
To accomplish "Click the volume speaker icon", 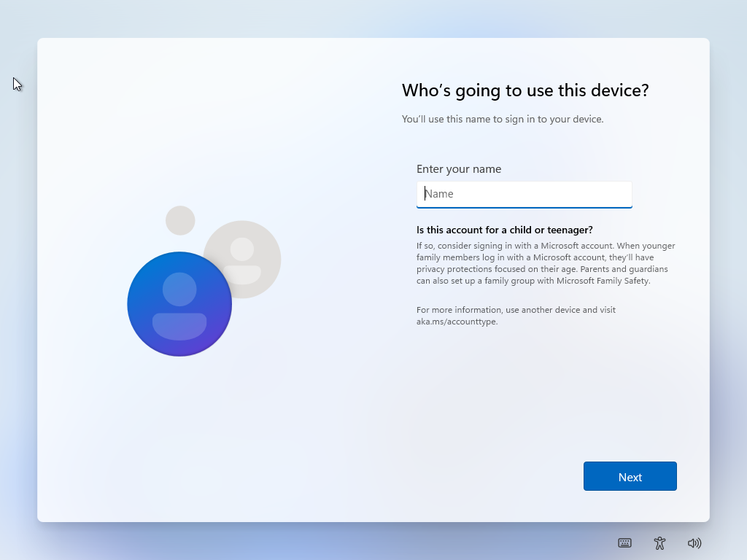I will pos(694,542).
